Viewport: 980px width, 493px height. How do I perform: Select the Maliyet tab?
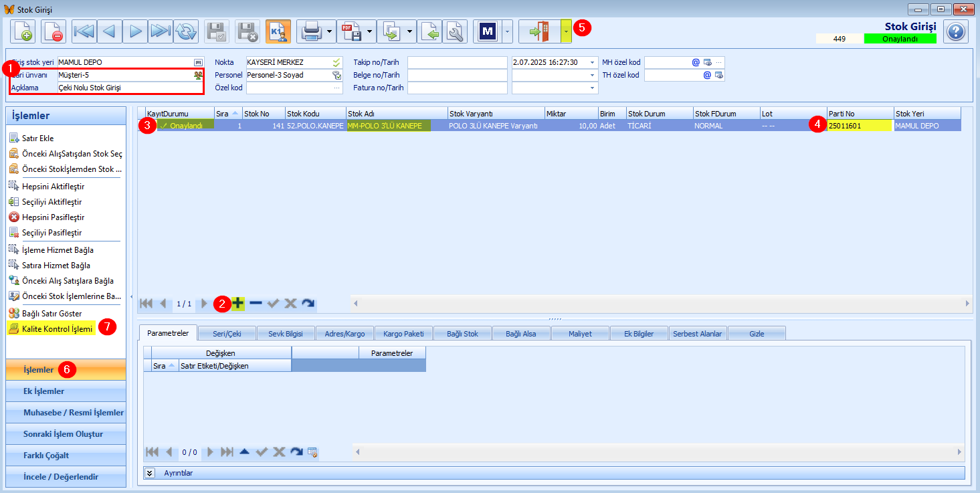580,333
